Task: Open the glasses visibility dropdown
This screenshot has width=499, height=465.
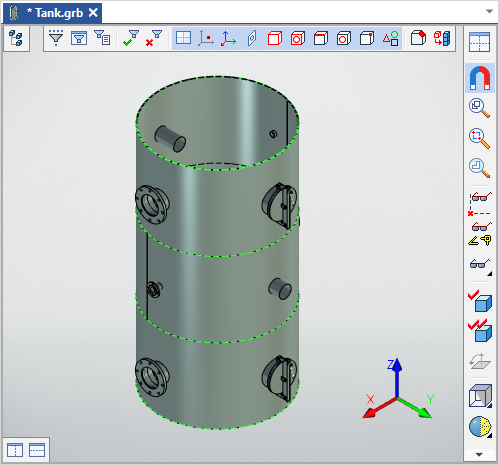Action: (x=480, y=267)
